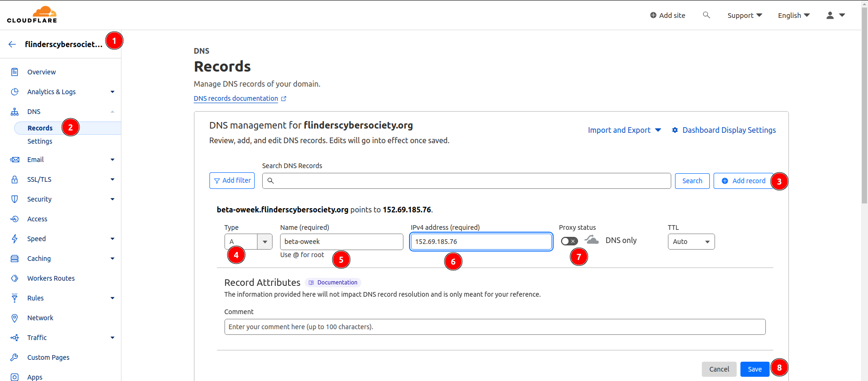Click the DNS network icon in sidebar

(x=15, y=112)
